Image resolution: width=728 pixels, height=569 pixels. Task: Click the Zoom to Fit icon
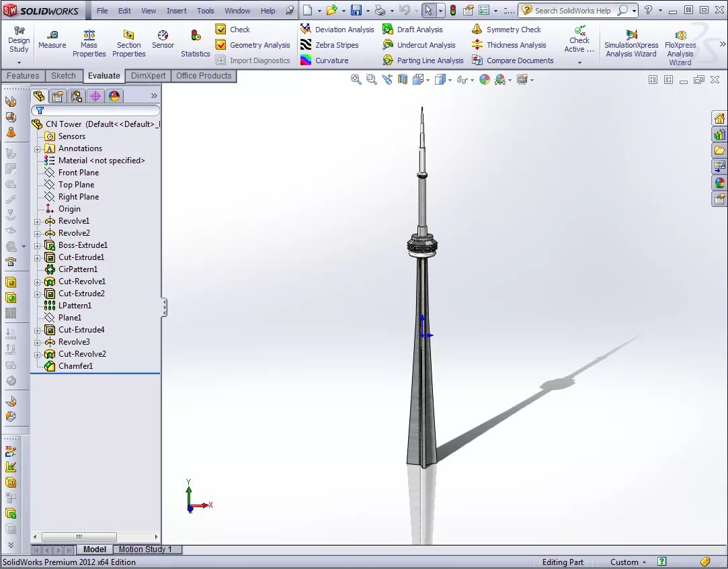(x=356, y=79)
